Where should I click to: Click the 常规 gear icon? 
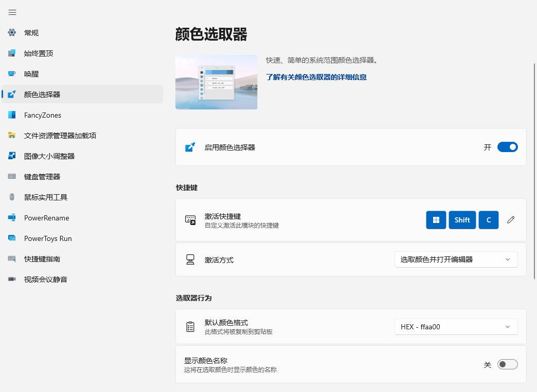tap(12, 32)
